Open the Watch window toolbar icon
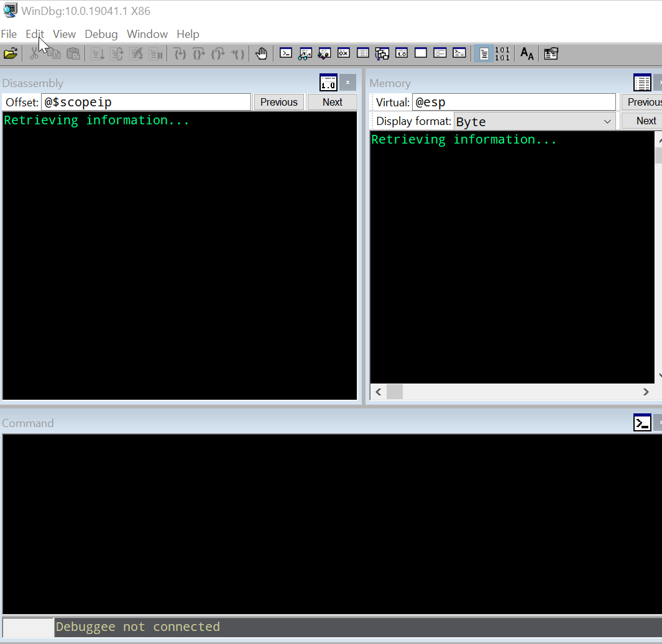 [x=305, y=53]
